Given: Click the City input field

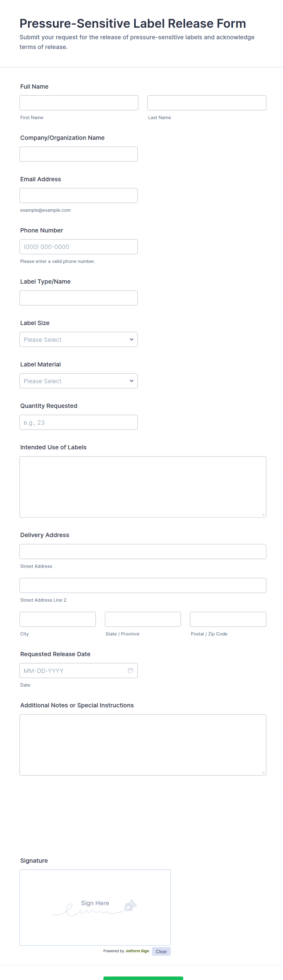Looking at the screenshot, I should 57,619.
